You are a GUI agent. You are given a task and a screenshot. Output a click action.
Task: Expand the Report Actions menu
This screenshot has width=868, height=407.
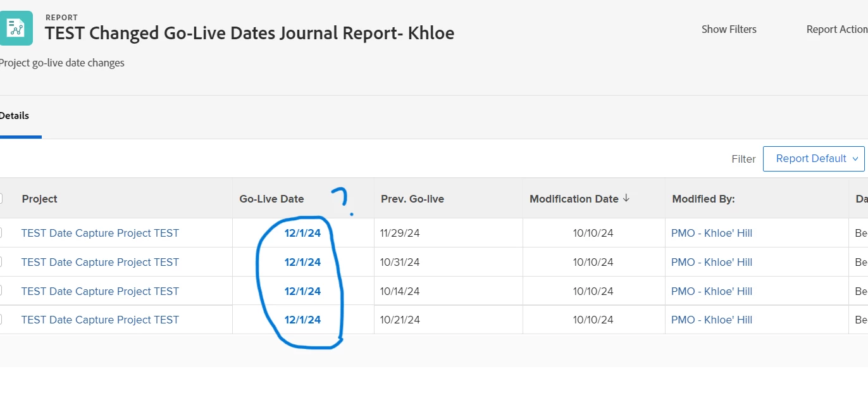tap(837, 29)
